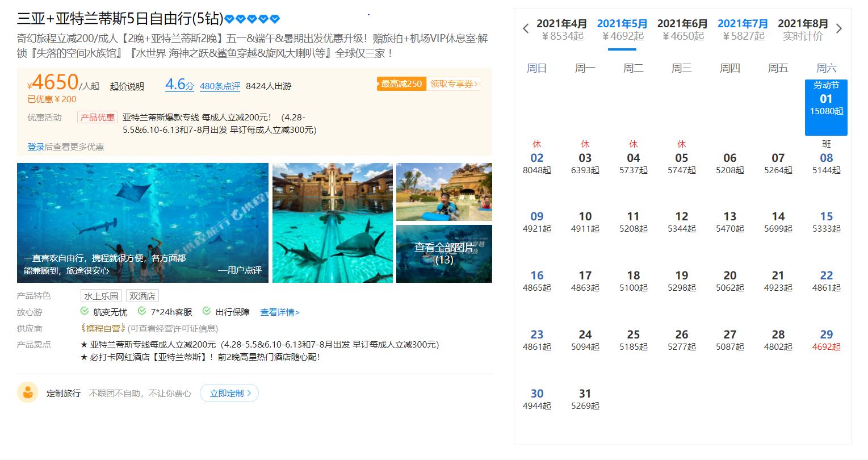The width and height of the screenshot is (868, 460).
Task: Click the 双酒店 feature tag
Action: coord(142,296)
